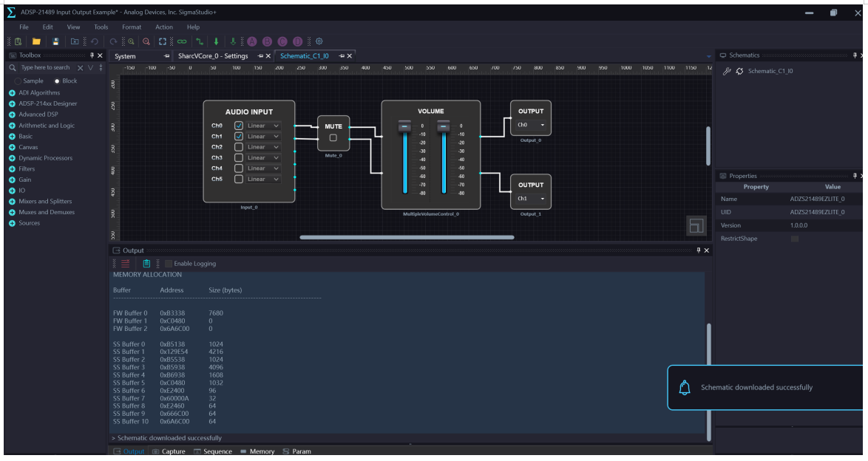Open the Tools menu
868x461 pixels.
[101, 27]
